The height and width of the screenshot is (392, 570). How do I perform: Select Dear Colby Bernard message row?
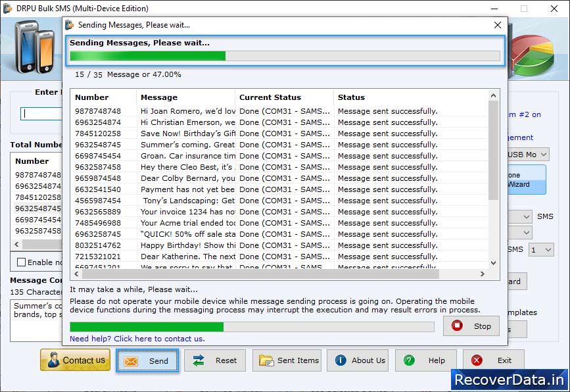(279, 178)
